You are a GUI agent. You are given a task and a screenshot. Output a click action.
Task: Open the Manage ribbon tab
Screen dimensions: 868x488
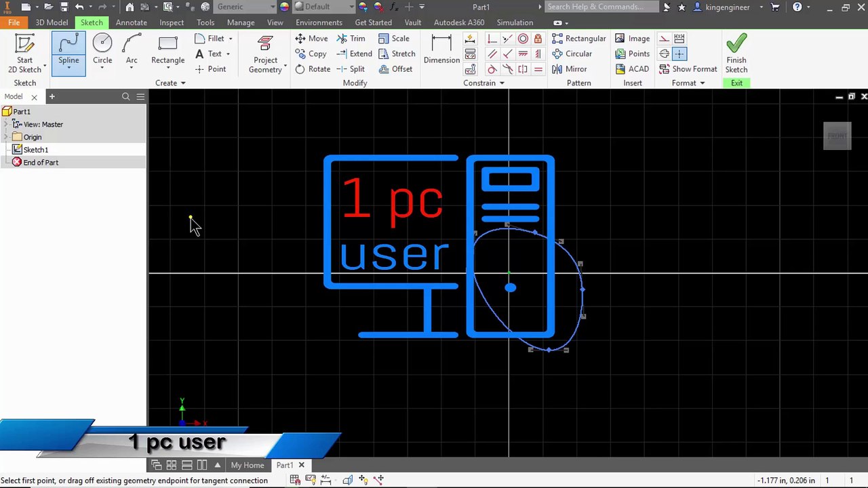[x=241, y=22]
